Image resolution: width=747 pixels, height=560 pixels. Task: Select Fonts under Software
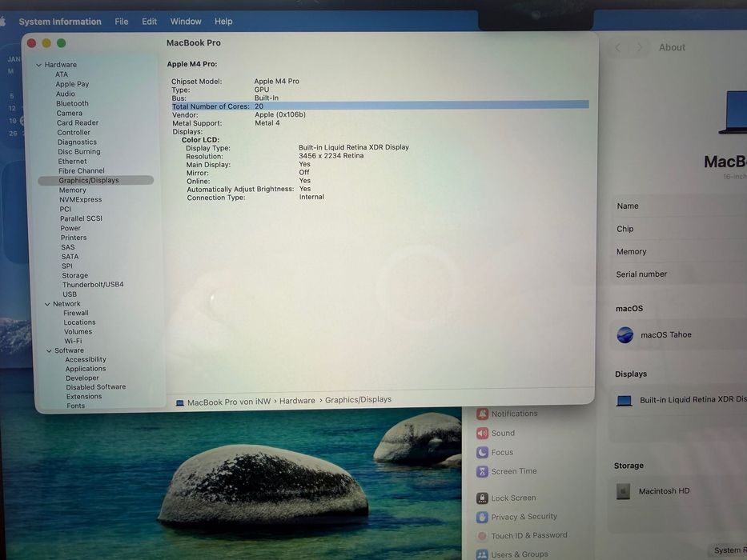76,406
